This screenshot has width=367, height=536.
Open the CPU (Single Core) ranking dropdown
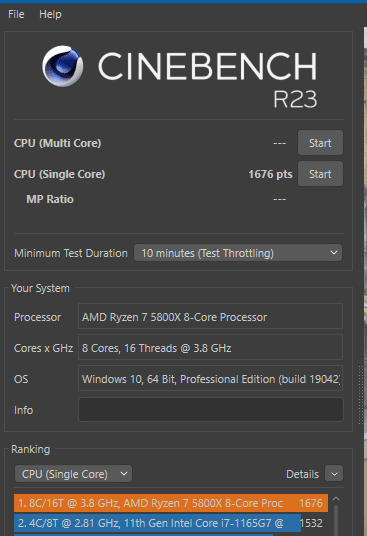tap(73, 474)
